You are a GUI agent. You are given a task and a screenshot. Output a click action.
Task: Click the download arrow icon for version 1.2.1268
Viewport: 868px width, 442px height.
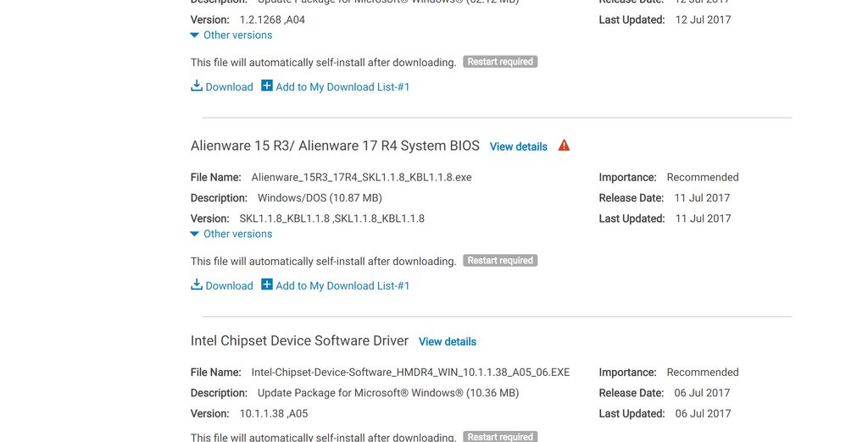click(197, 86)
